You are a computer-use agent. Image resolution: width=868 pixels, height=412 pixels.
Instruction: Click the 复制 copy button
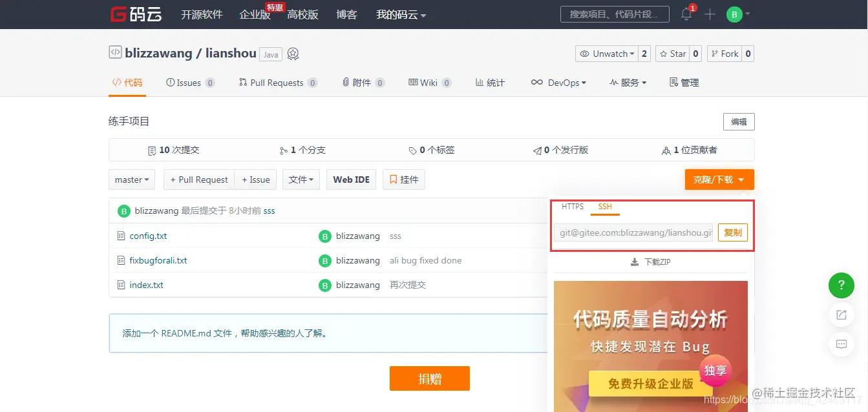coord(733,232)
